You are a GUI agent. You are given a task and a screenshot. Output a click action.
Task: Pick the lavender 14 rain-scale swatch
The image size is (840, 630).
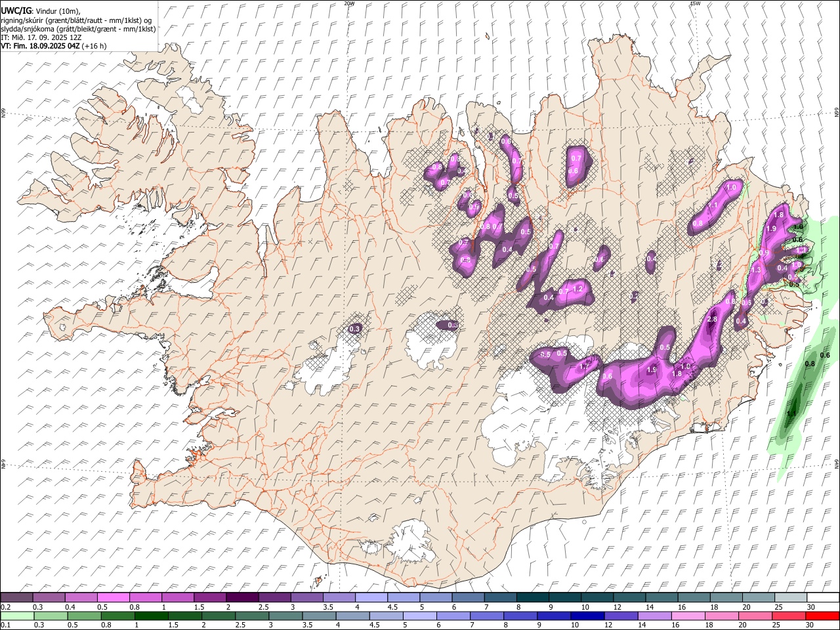click(654, 616)
